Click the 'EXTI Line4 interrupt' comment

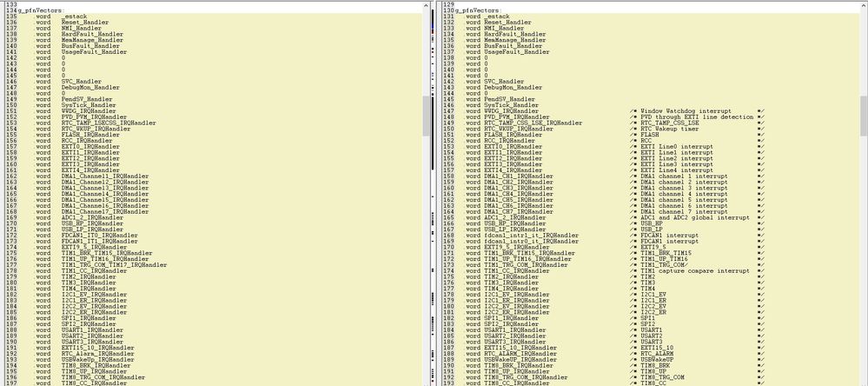tap(677, 170)
